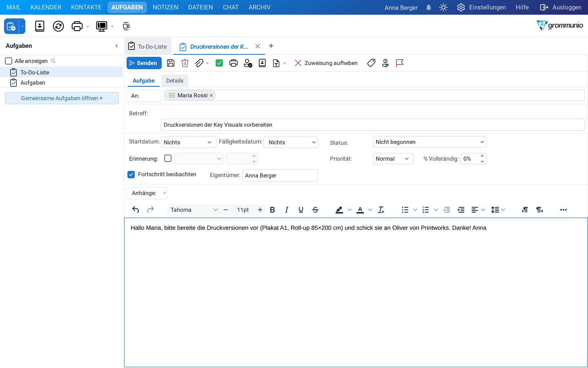Click the address book icon in top toolbar

click(40, 26)
